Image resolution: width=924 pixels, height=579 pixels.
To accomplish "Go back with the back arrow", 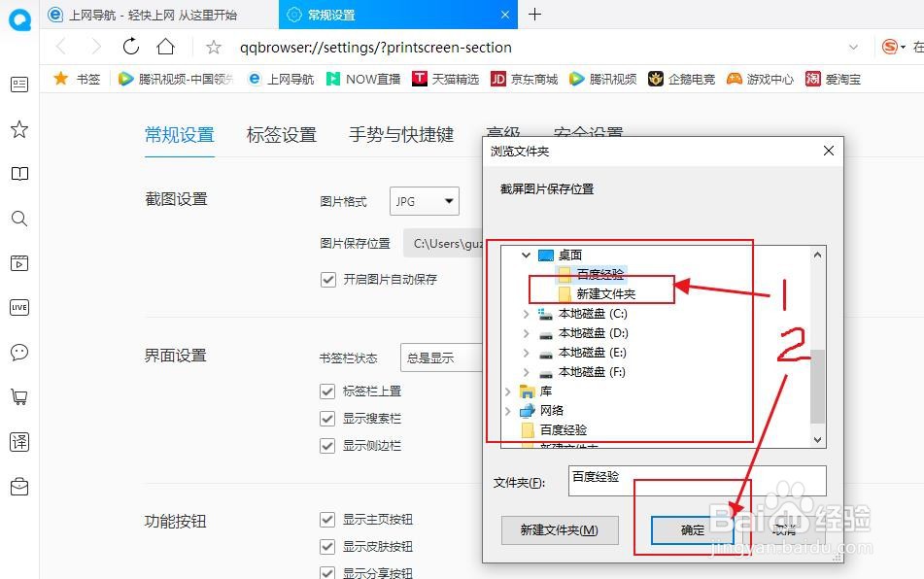I will click(x=60, y=47).
